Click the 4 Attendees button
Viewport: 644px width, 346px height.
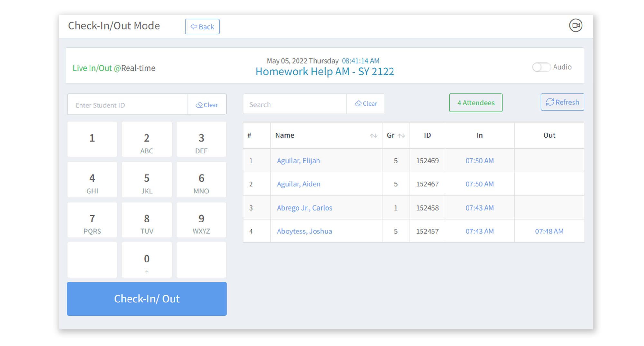pos(476,103)
